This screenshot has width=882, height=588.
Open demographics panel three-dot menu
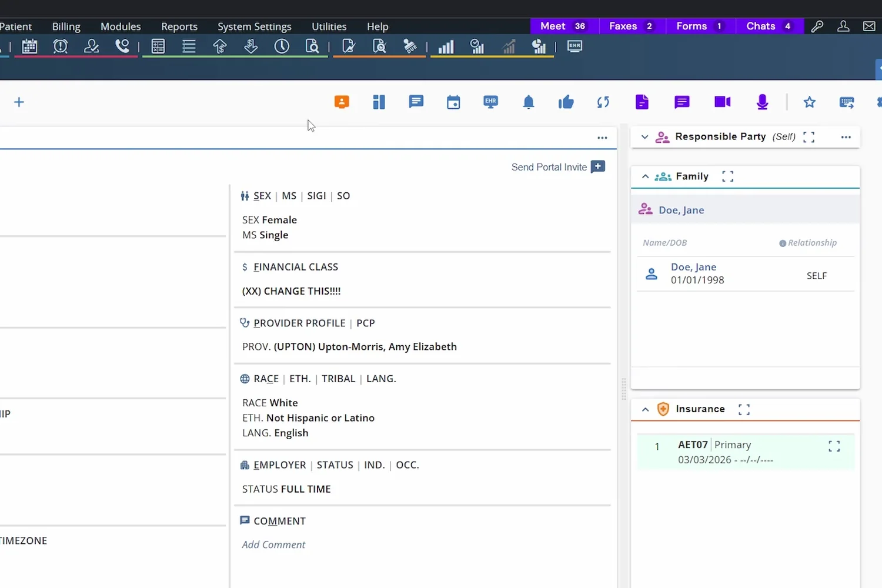(x=602, y=138)
